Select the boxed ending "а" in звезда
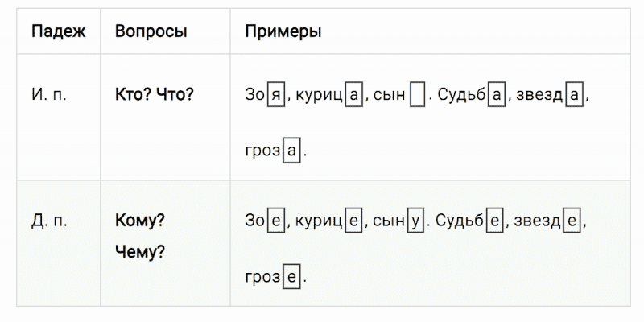Viewport: 644px width, 322px height. point(574,96)
